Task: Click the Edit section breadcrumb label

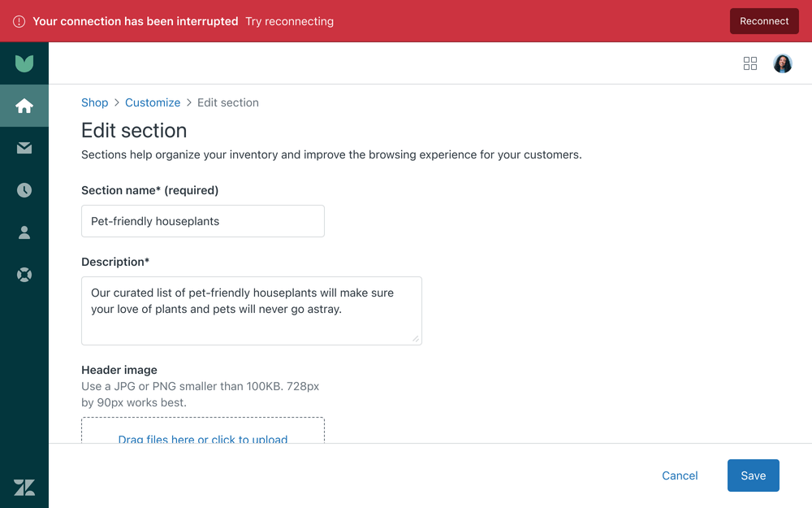Action: pos(227,102)
